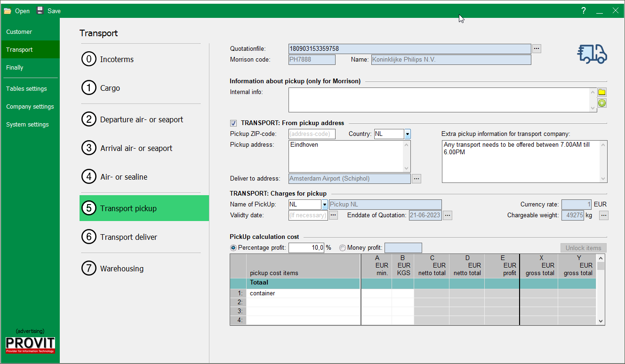Expand the Country dropdown
625x364 pixels.
click(407, 134)
